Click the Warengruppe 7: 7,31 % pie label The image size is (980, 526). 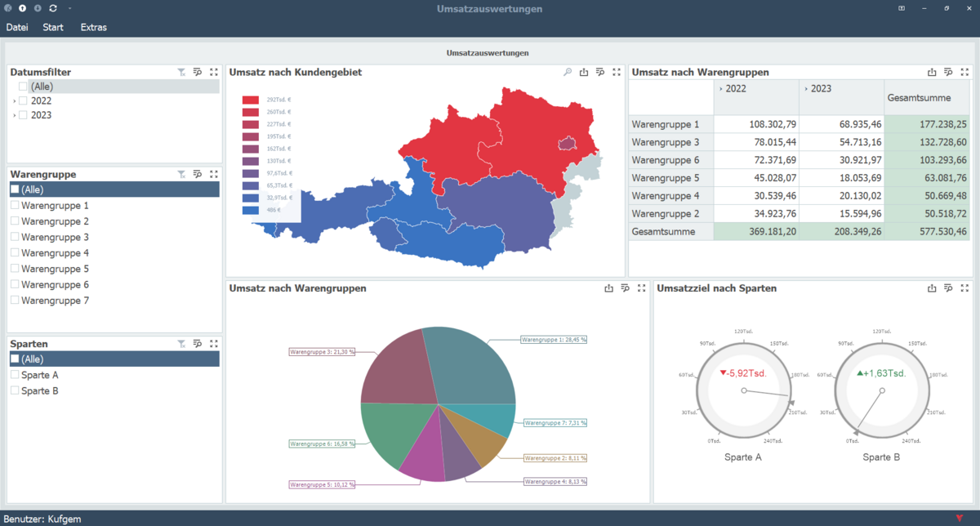[555, 423]
